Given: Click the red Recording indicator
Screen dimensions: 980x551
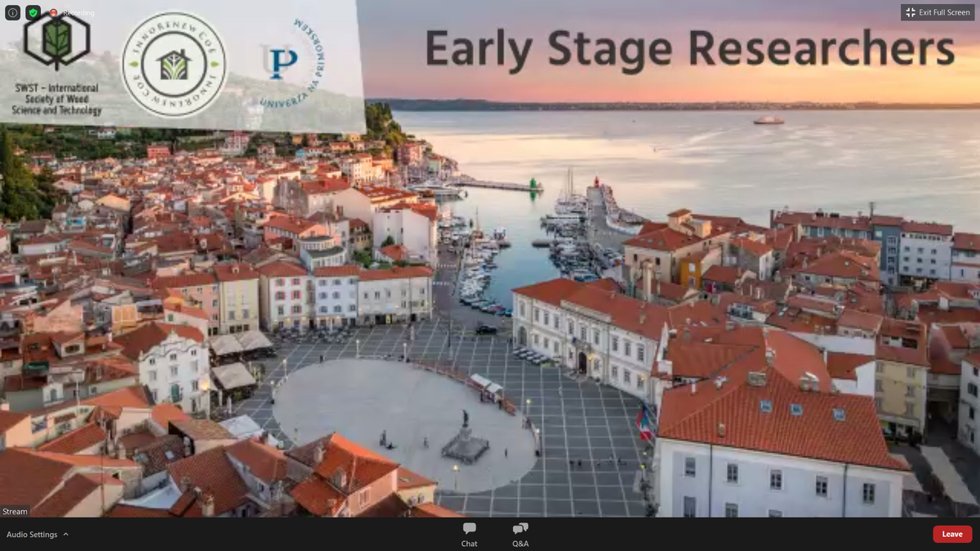Looking at the screenshot, I should point(71,13).
